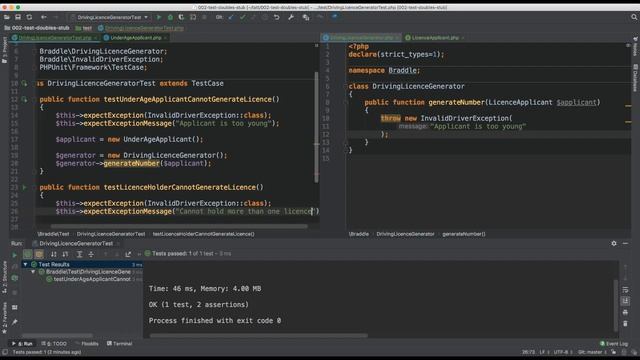Switch to the DrivingLicenceGeneratorTest.php editor tab

coord(55,38)
